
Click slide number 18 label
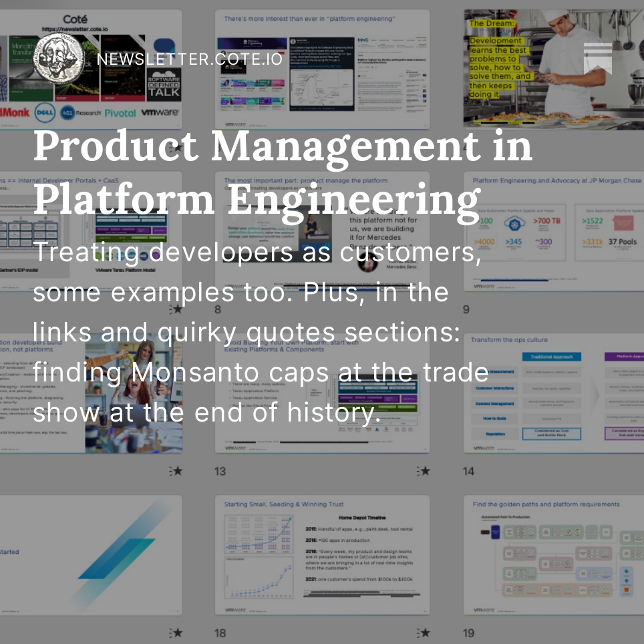[x=220, y=633]
